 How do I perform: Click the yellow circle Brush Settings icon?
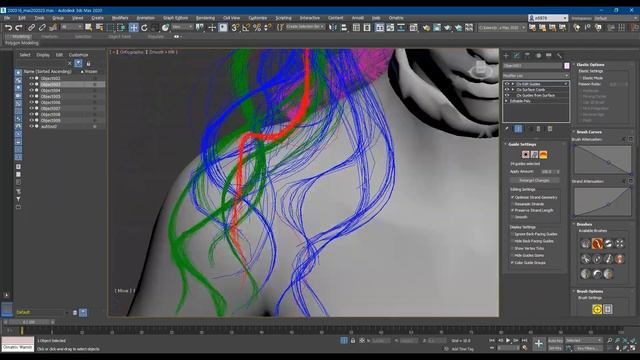click(597, 309)
